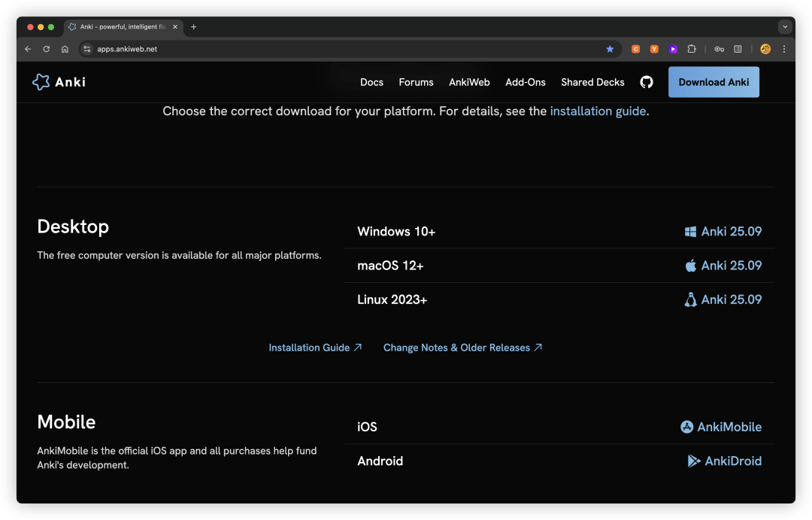Click the purple play extension icon

[673, 49]
